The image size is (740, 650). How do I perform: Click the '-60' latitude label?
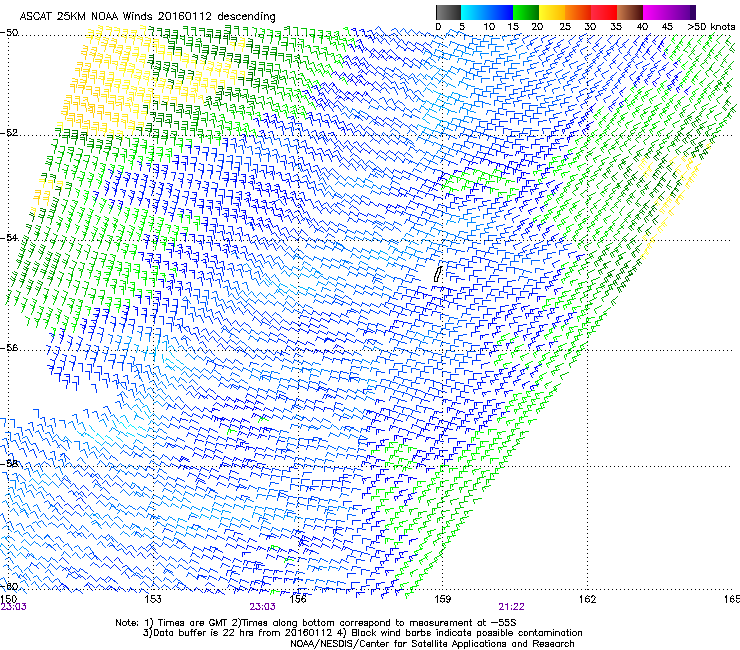pos(9,586)
